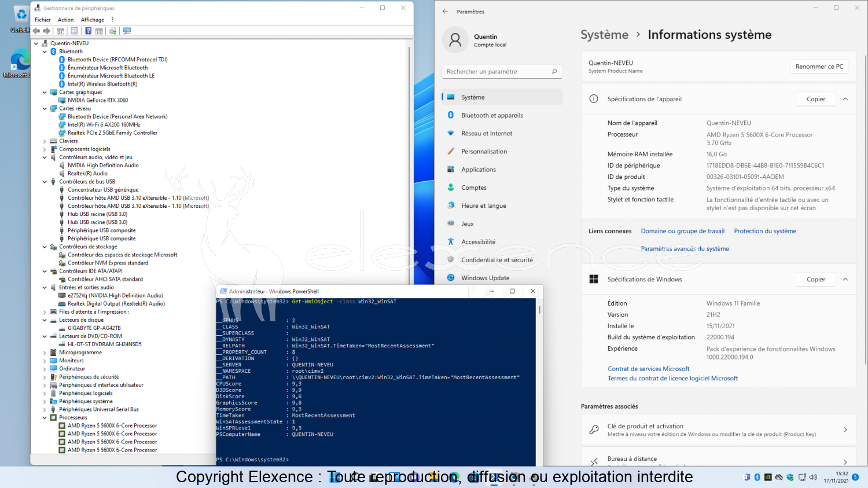Click the NVIDIA tray icon in taskbar
The width and height of the screenshot is (868, 488).
pyautogui.click(x=768, y=478)
